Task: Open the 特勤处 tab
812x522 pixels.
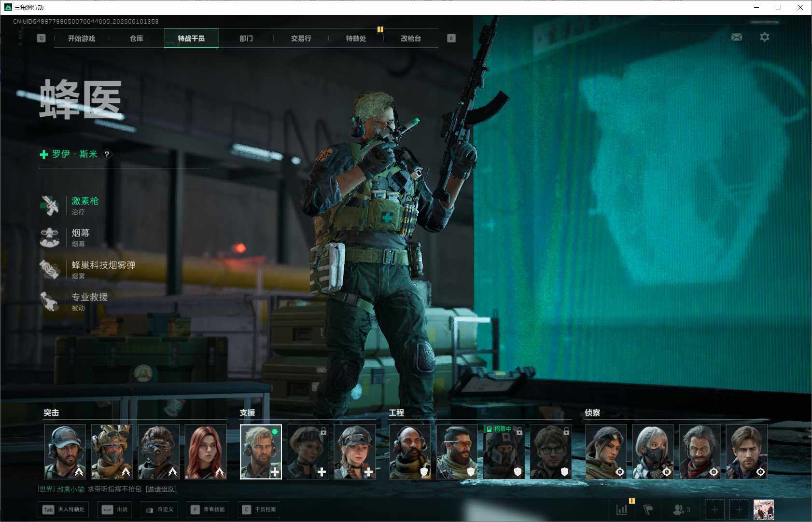Action: (x=356, y=38)
